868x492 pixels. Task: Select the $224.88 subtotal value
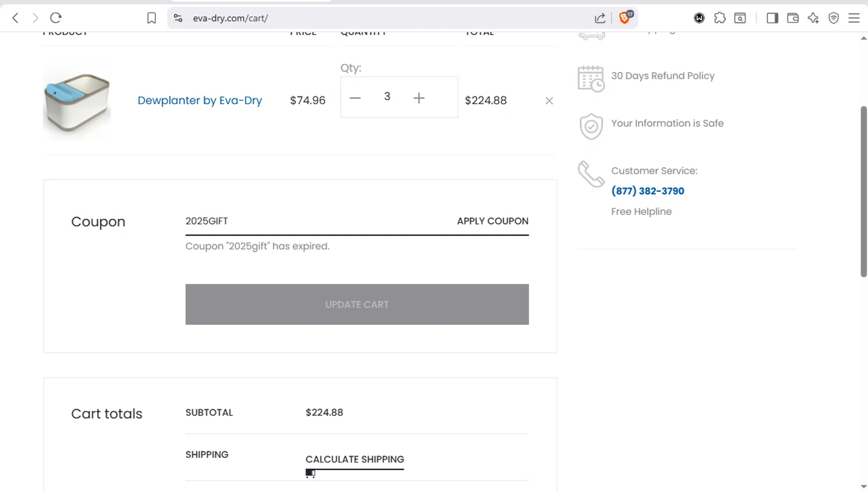tap(324, 413)
